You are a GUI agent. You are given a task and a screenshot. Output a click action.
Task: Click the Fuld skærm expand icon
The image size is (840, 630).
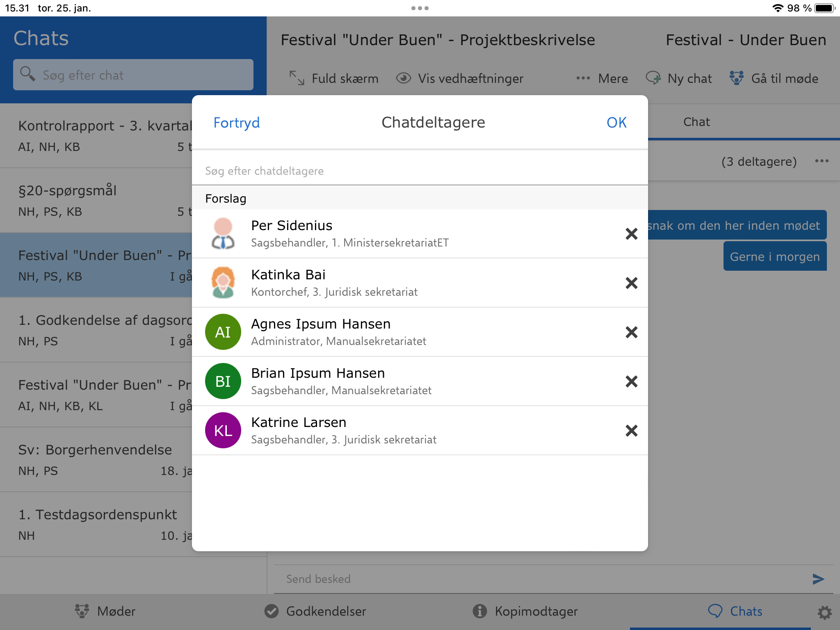pos(297,78)
